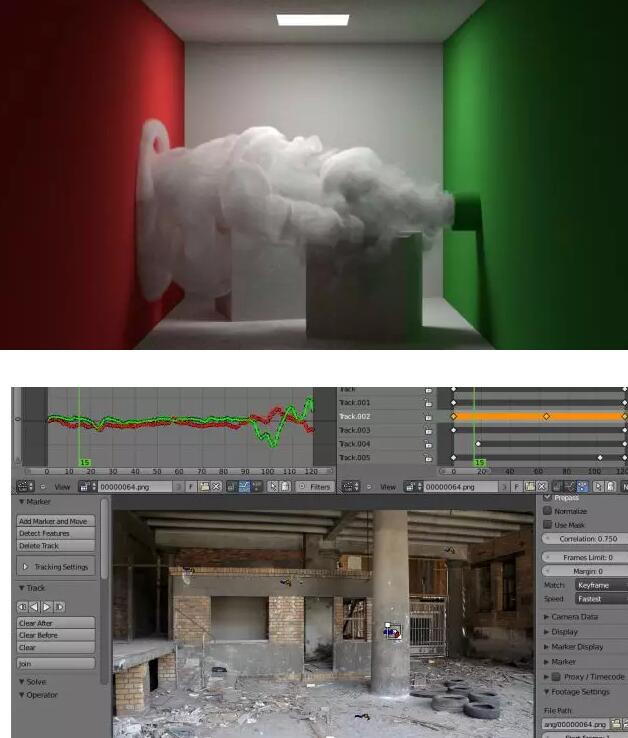Switch to clip view mode in graph header
628x738 pixels.
[x=232, y=487]
